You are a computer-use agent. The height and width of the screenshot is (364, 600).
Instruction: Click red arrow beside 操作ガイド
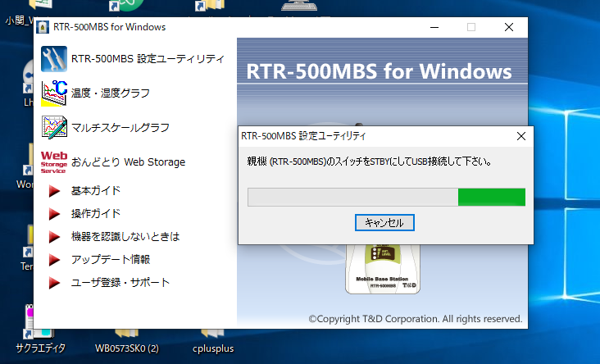click(54, 214)
